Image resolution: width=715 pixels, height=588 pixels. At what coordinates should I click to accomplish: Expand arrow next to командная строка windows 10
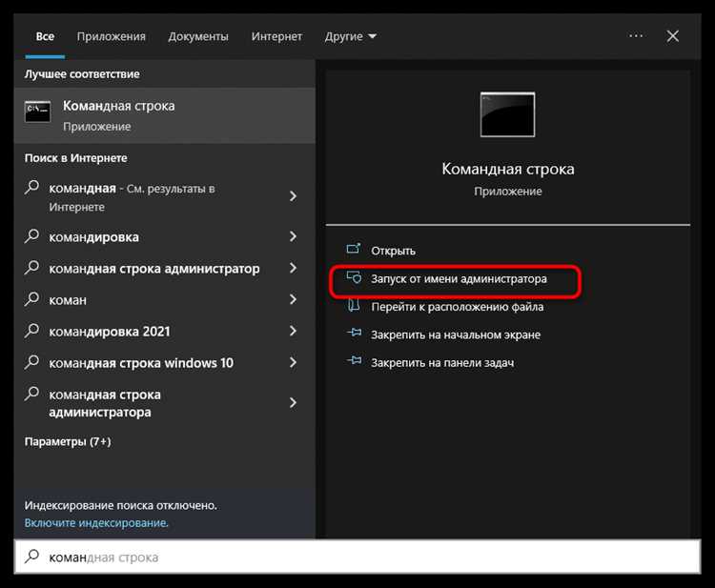[294, 362]
